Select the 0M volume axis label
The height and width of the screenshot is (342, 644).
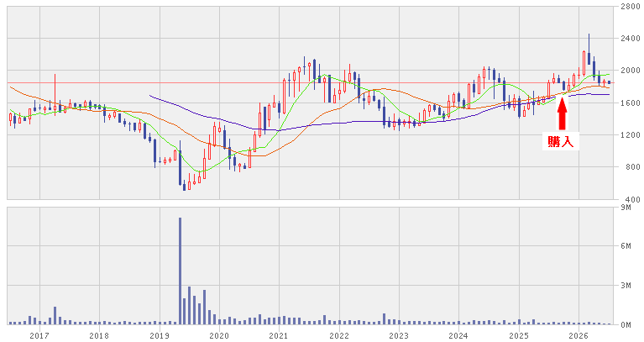tap(626, 325)
